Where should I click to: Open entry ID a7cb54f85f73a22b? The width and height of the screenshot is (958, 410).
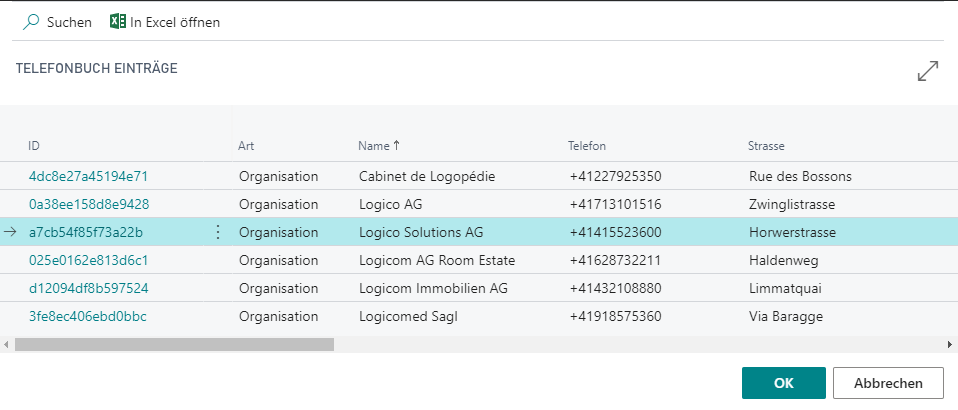click(86, 232)
